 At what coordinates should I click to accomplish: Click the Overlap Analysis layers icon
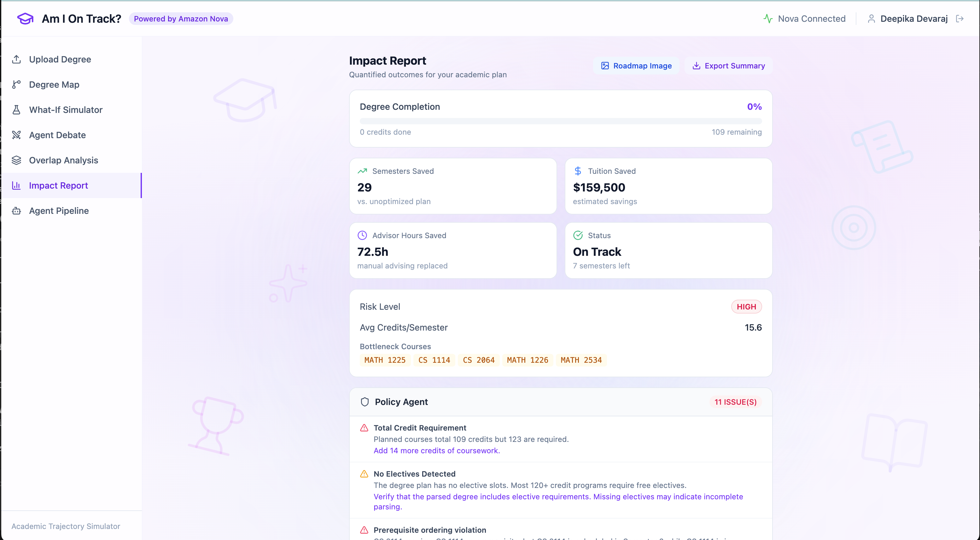coord(16,160)
